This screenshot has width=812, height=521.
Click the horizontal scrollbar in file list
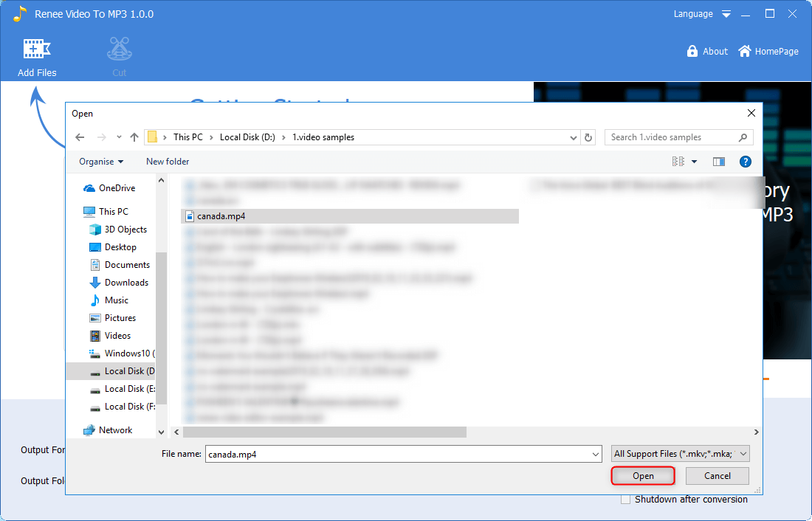click(325, 432)
